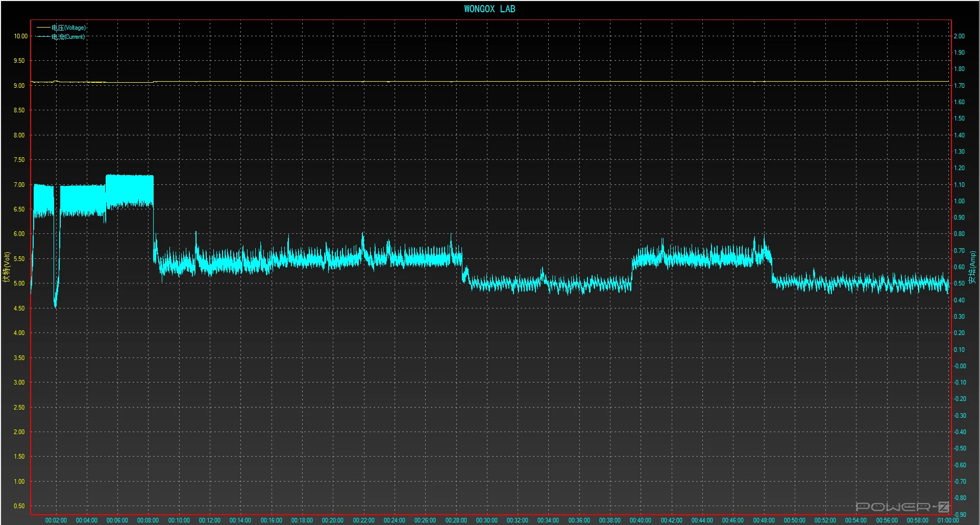980x525 pixels.
Task: Click the 0.80 amp axis label
Action: click(960, 234)
